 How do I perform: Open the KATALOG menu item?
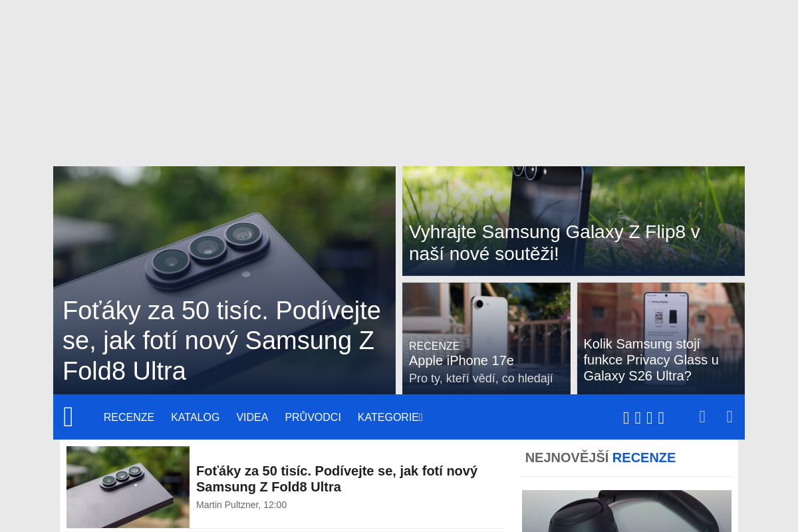tap(195, 417)
